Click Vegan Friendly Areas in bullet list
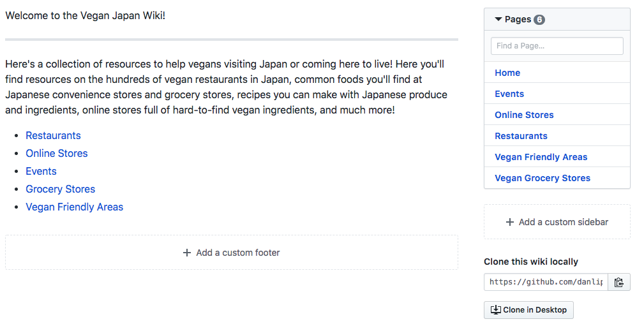The width and height of the screenshot is (644, 333). coord(74,207)
